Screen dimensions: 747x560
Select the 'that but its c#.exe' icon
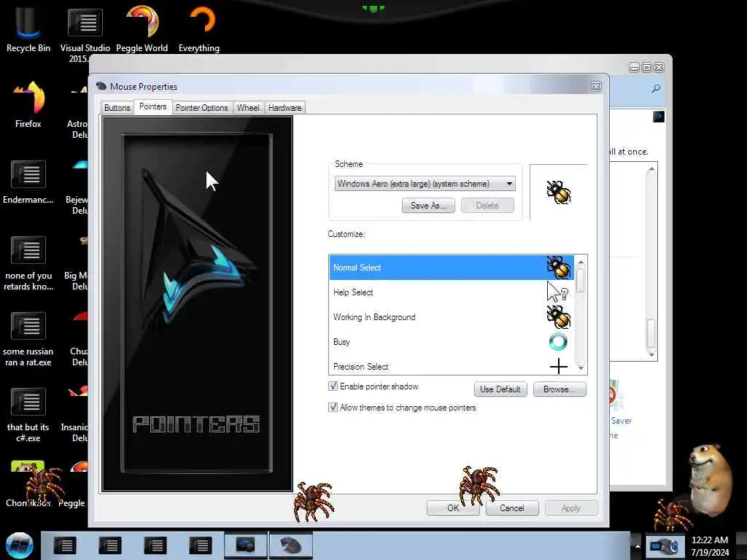pyautogui.click(x=28, y=415)
